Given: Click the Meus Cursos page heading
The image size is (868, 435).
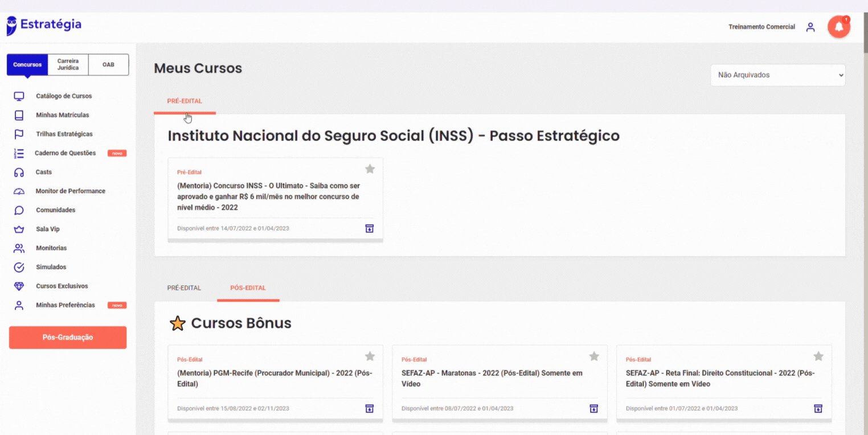Looking at the screenshot, I should (198, 68).
